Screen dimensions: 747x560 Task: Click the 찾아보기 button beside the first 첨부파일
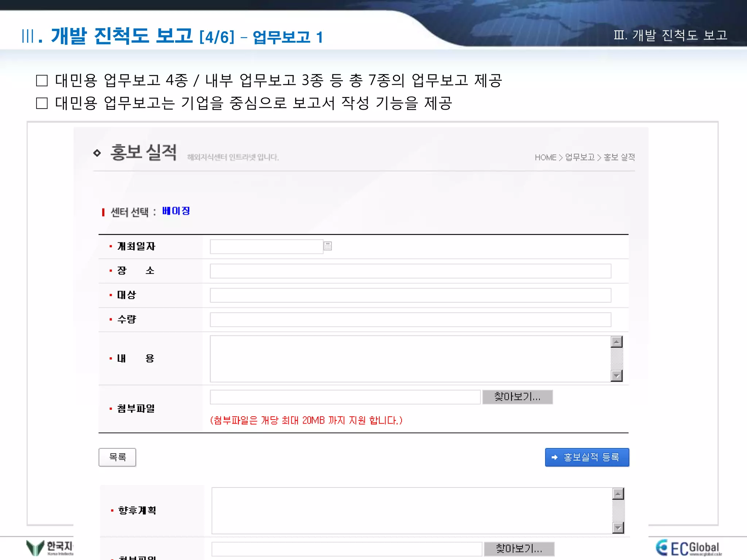[518, 397]
